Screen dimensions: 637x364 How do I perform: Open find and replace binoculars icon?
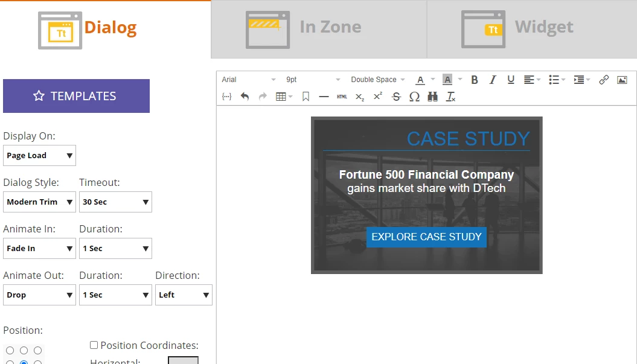pos(433,97)
